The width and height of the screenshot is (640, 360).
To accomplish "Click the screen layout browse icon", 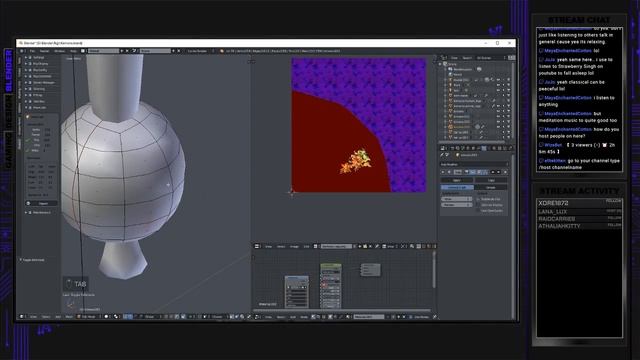I will coord(82,51).
